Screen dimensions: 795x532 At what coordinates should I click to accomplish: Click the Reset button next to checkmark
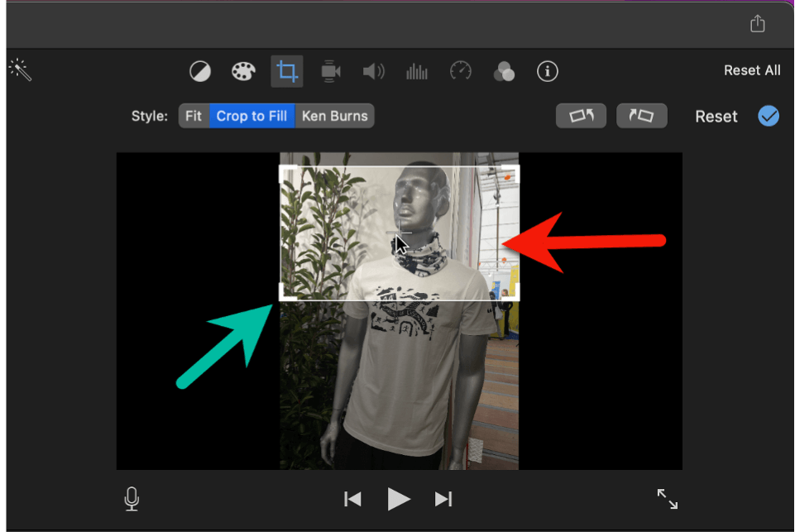pos(716,116)
